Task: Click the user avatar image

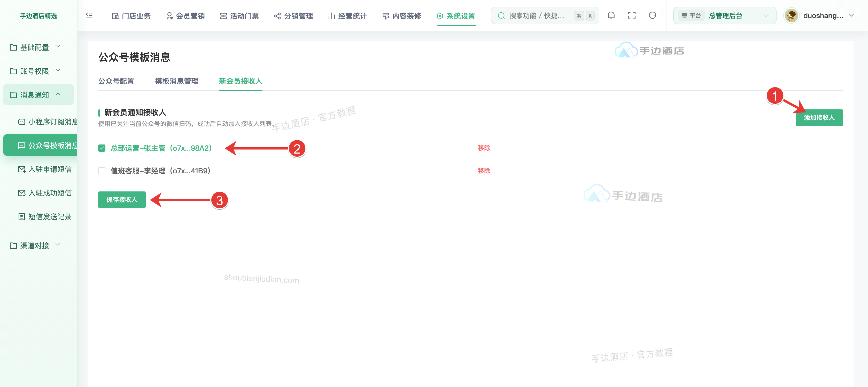Action: (791, 15)
